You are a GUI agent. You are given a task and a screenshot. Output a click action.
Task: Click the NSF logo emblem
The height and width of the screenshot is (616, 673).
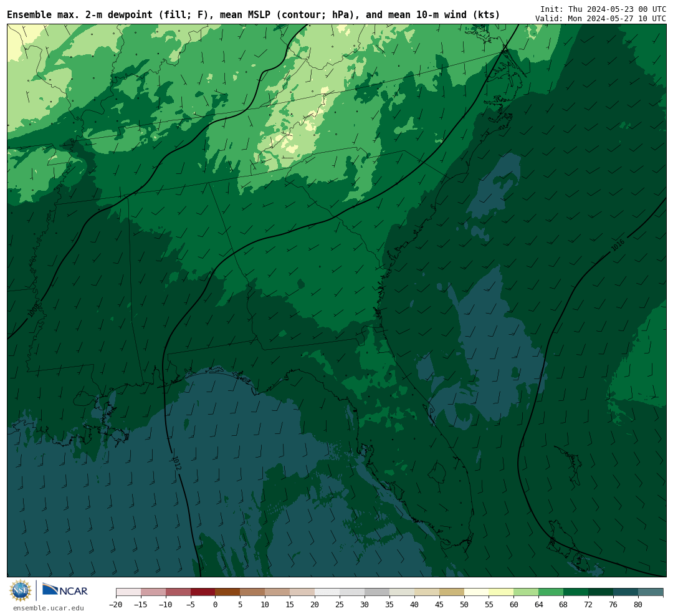[21, 590]
